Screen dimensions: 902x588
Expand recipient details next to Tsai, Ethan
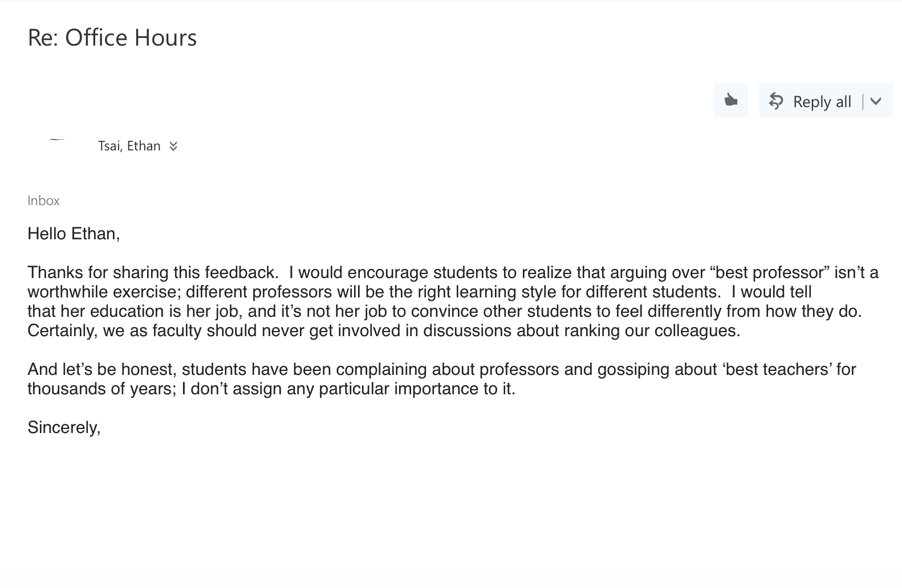click(173, 146)
